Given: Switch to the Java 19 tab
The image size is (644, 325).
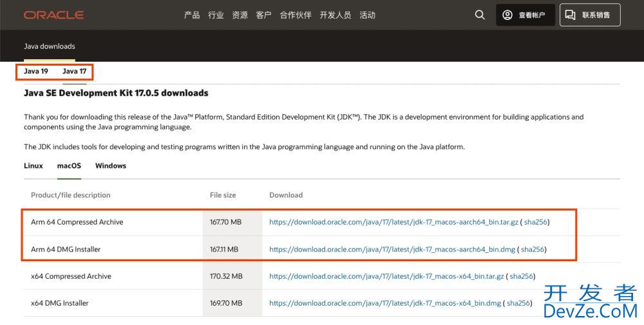Looking at the screenshot, I should coord(35,71).
